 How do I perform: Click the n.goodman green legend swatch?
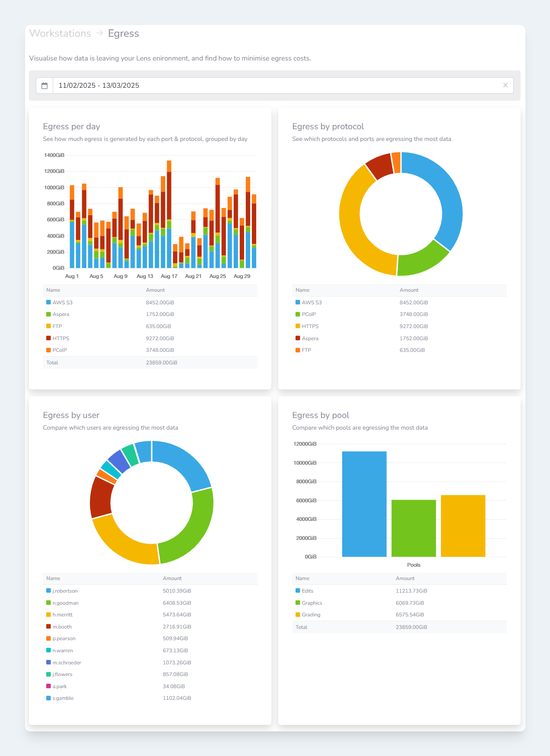pos(48,603)
